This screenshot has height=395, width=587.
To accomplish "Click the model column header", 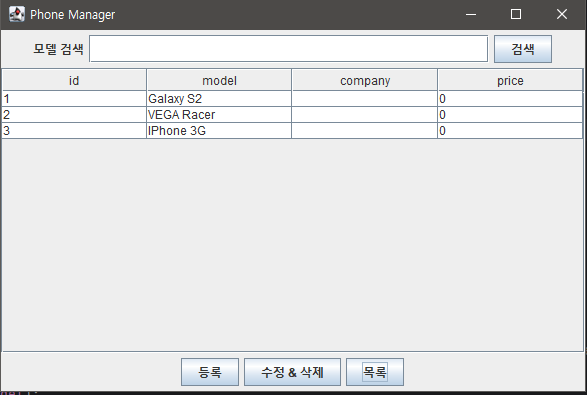I will click(219, 80).
